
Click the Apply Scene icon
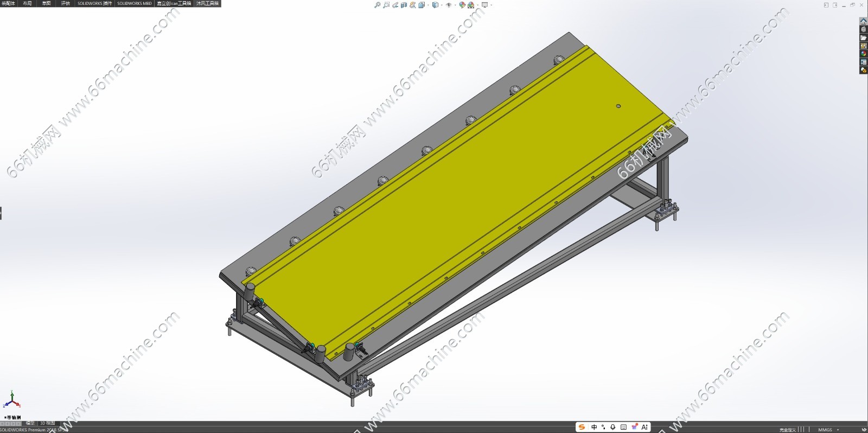471,5
